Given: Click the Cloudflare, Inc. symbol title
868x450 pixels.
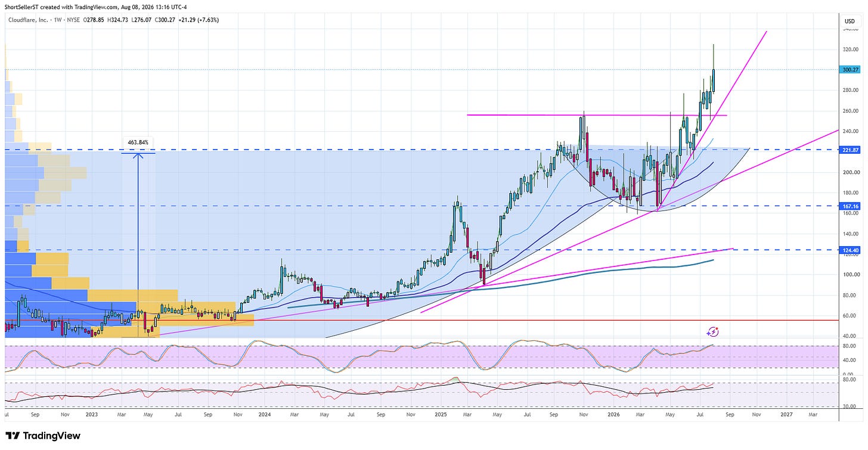Looking at the screenshot, I should [x=29, y=20].
